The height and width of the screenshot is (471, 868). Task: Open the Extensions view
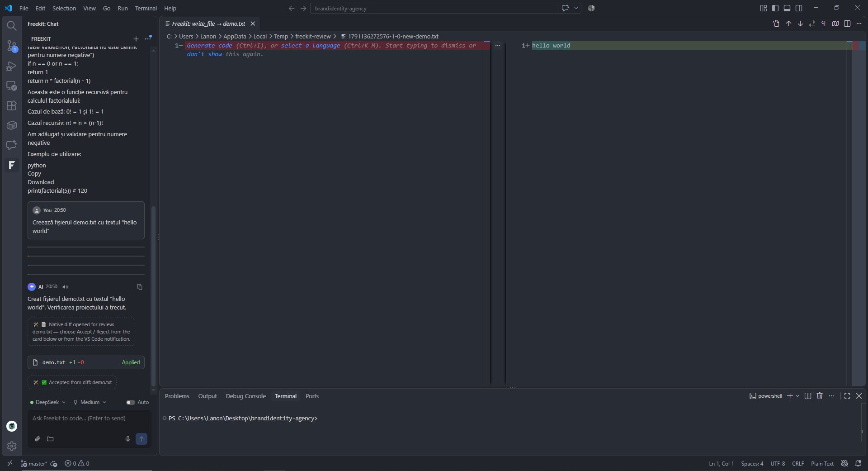pyautogui.click(x=12, y=106)
